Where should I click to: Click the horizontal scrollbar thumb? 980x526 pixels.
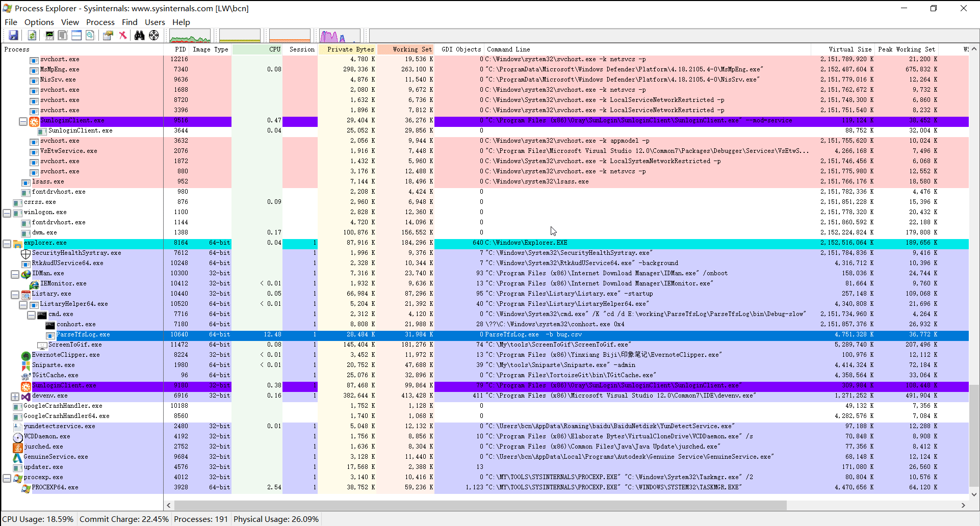[480, 505]
